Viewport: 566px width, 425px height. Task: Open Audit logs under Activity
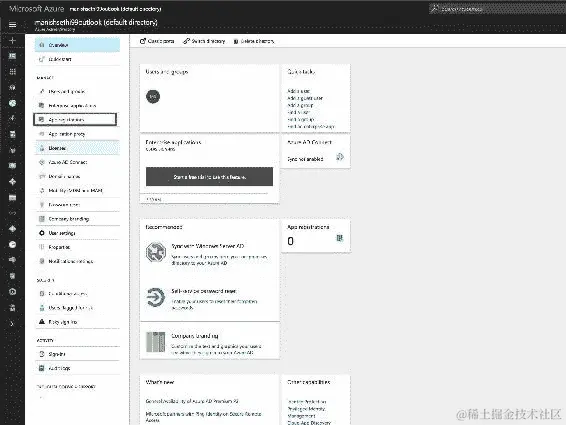77,368
